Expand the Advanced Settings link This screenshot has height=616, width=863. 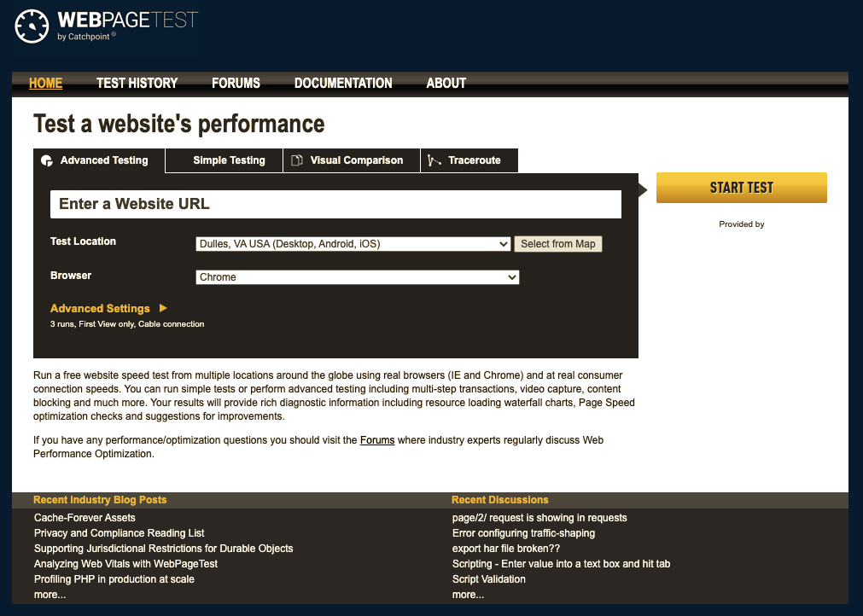tap(100, 309)
